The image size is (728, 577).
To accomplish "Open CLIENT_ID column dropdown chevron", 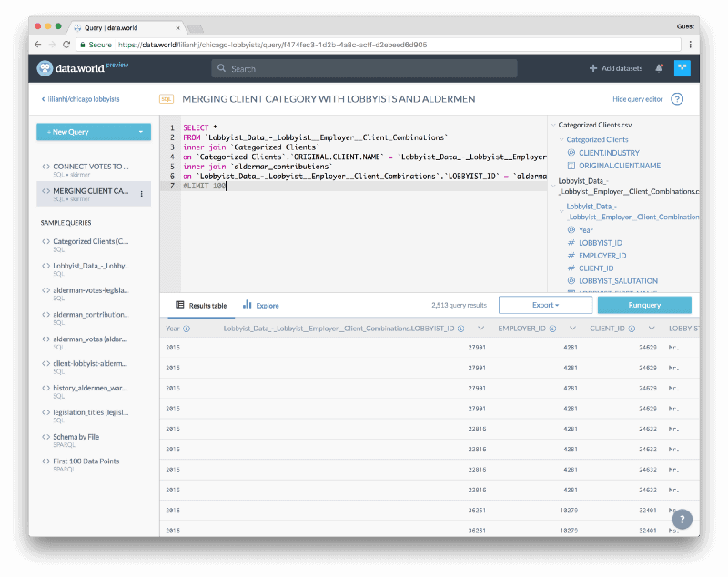I will (x=652, y=329).
